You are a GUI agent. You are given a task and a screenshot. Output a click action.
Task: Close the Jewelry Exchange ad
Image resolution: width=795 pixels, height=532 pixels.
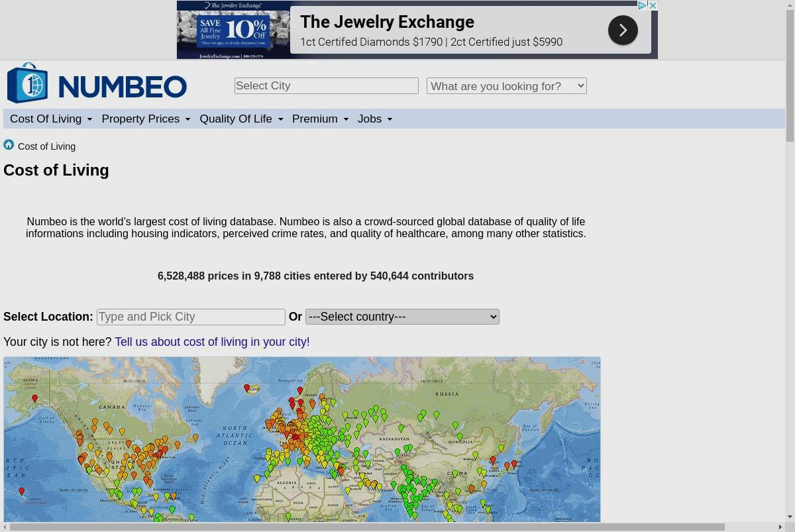coord(653,5)
